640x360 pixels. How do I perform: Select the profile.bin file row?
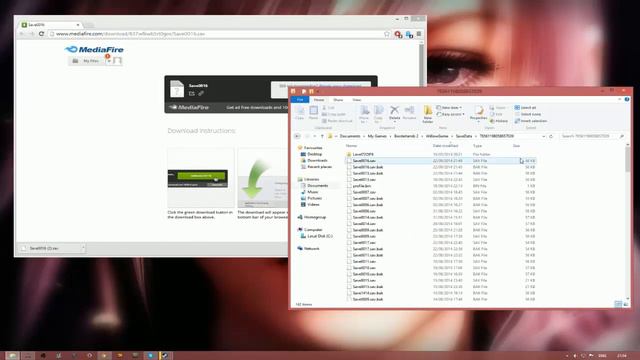pyautogui.click(x=441, y=186)
